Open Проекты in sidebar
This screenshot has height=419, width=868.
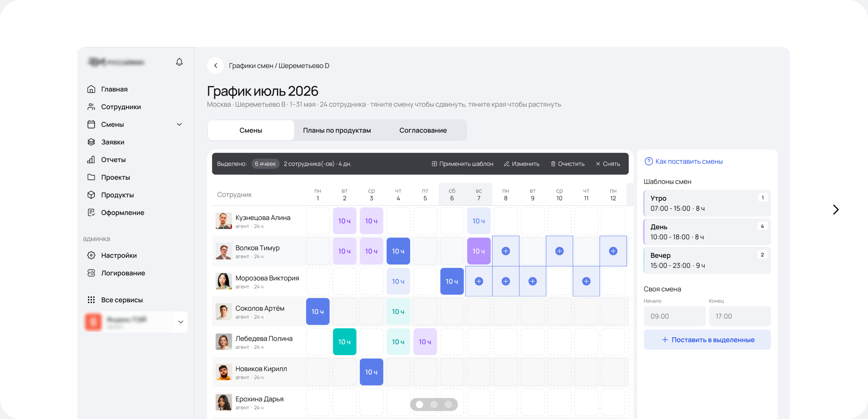115,177
